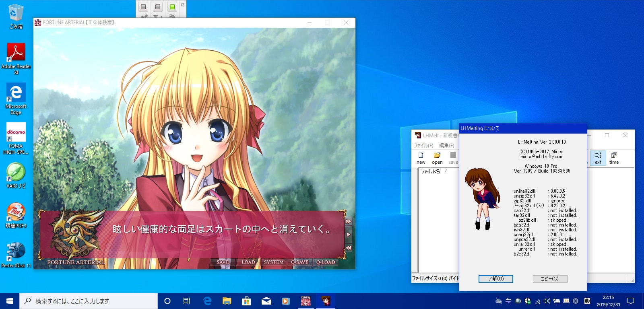Open the notification action center
This screenshot has width=644, height=309.
631,301
